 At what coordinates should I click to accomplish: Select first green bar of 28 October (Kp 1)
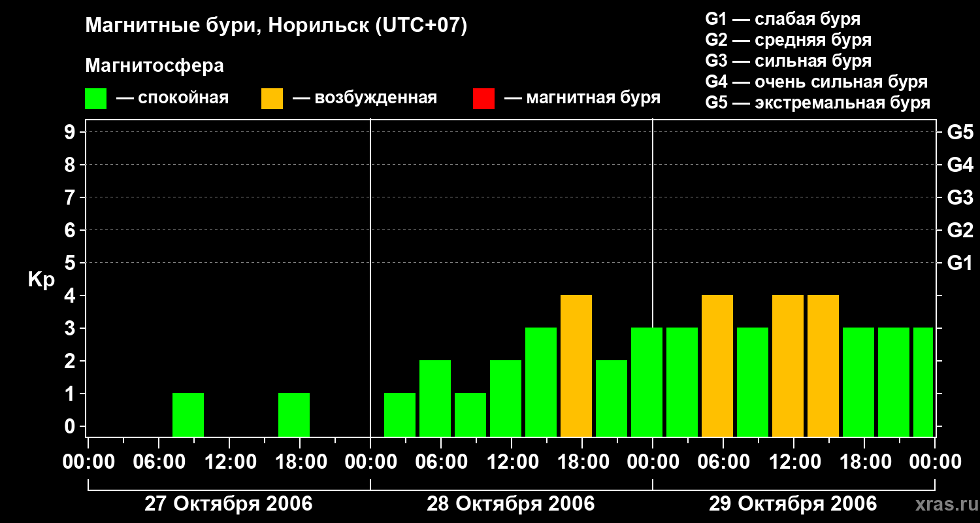point(400,414)
